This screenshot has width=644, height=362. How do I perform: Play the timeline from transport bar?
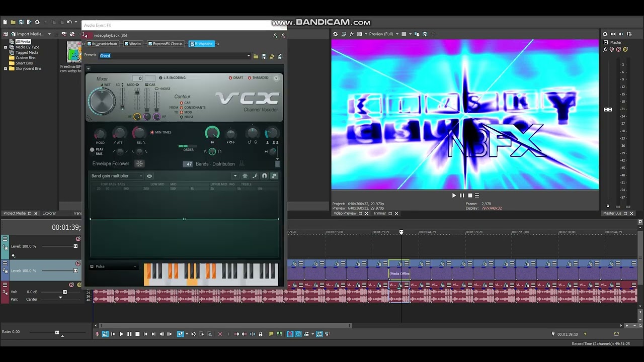click(121, 334)
